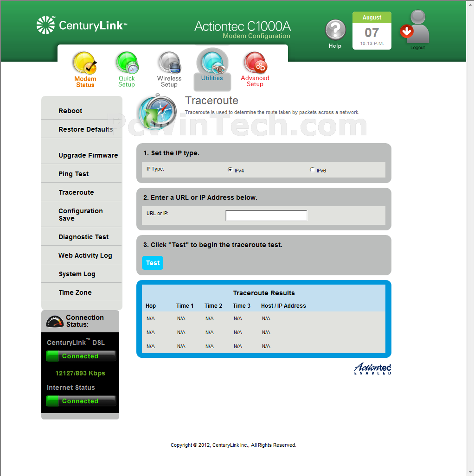Click the Host / IP Address column header
The width and height of the screenshot is (474, 476).
coord(283,306)
